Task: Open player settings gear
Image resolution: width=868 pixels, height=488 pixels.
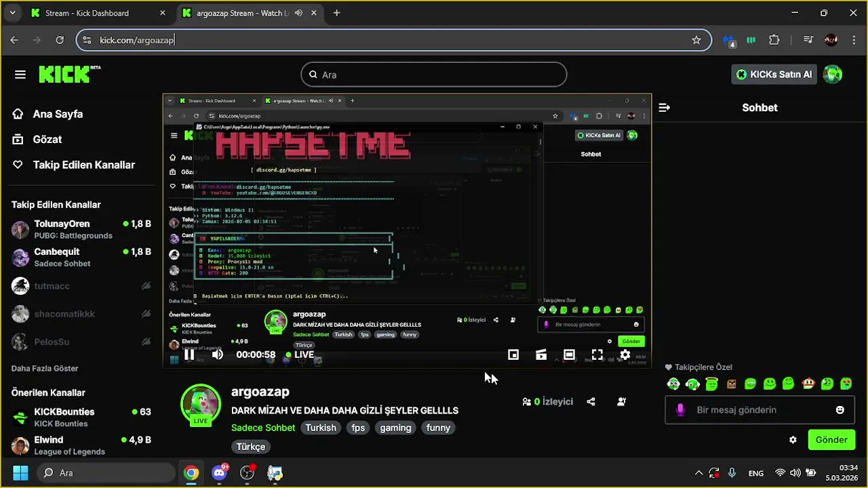Action: (x=625, y=354)
